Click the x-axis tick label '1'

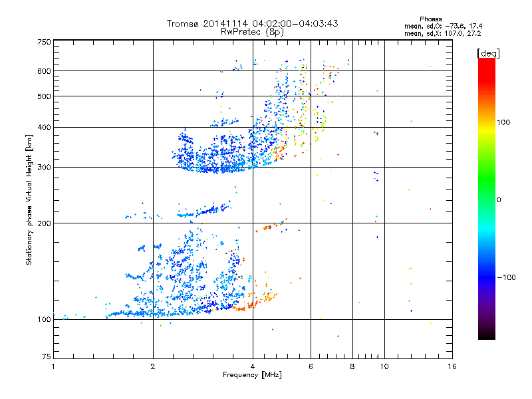[x=53, y=366]
